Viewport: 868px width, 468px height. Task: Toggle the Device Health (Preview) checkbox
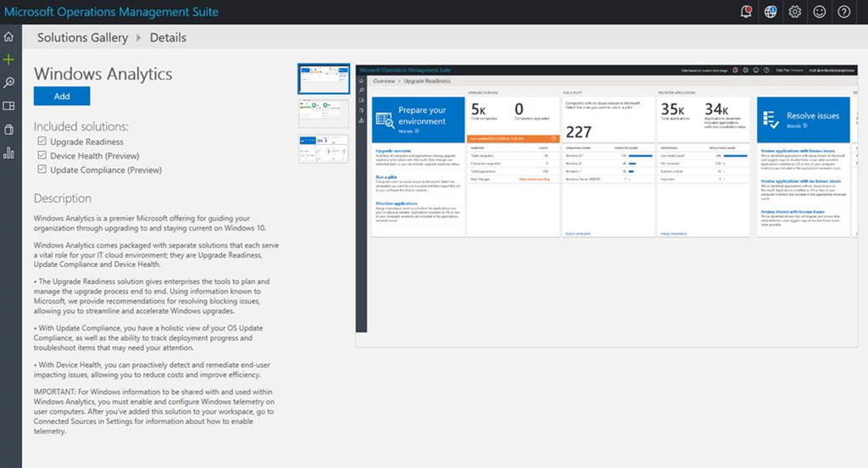coord(42,156)
